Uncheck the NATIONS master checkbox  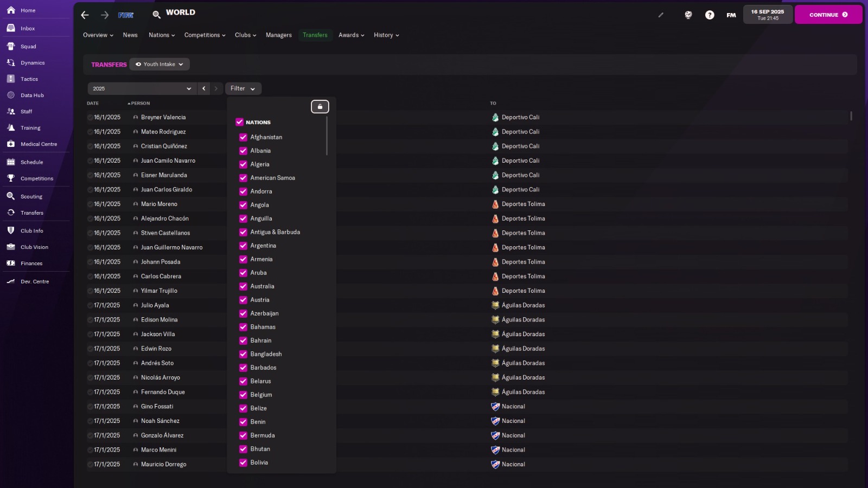(239, 122)
